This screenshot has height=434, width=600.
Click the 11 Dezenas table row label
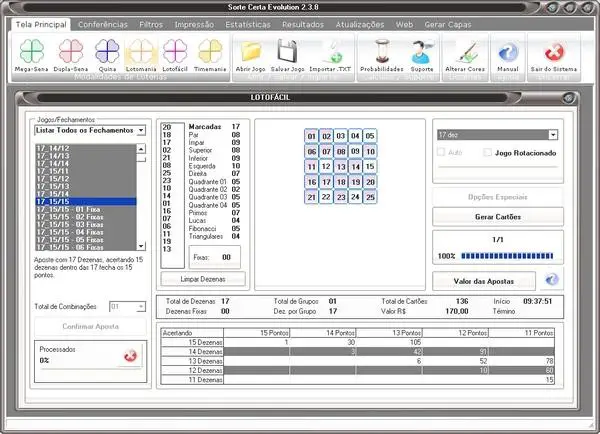[192, 380]
